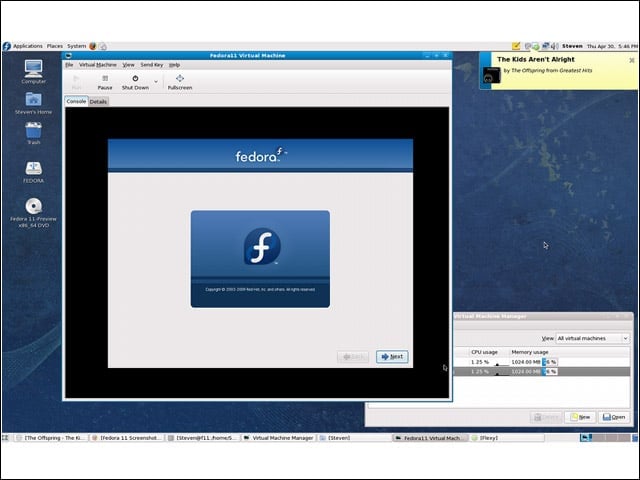The width and height of the screenshot is (640, 480).
Task: Open the Trash desktop icon
Action: (33, 133)
